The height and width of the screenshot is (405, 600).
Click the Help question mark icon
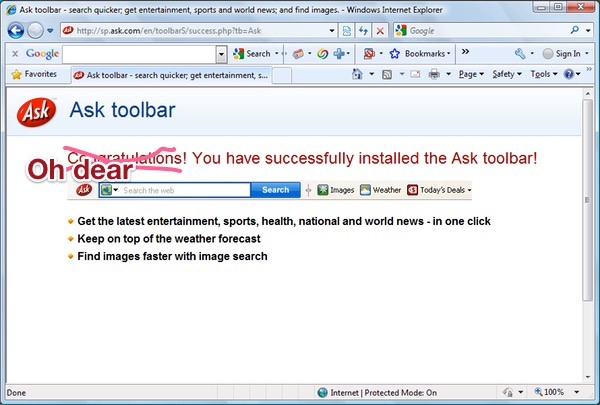coord(568,74)
